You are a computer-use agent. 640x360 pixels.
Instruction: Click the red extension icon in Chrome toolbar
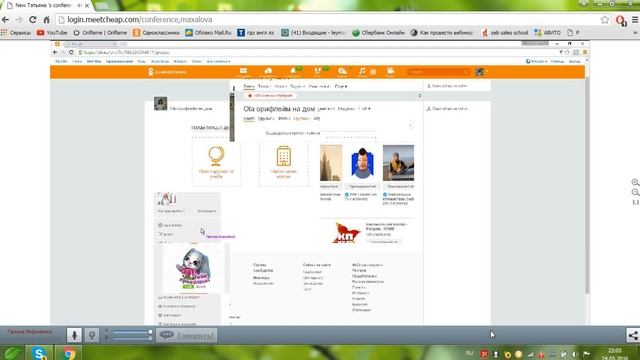[x=621, y=20]
